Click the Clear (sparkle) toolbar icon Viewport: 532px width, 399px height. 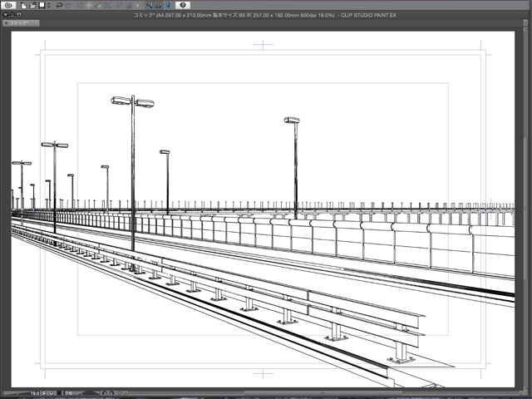click(x=80, y=6)
